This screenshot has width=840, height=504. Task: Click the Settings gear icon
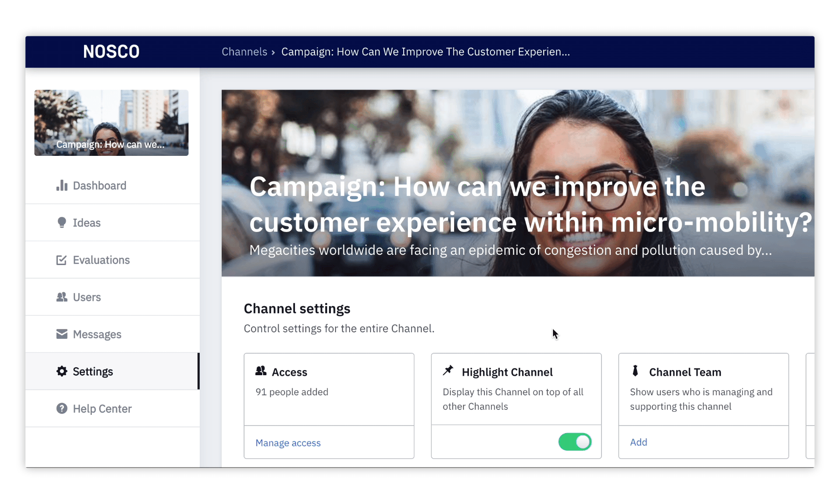[62, 371]
